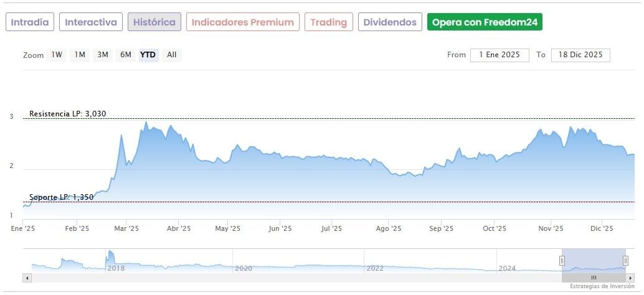View the Dividendos tab
644x295 pixels.
[390, 22]
